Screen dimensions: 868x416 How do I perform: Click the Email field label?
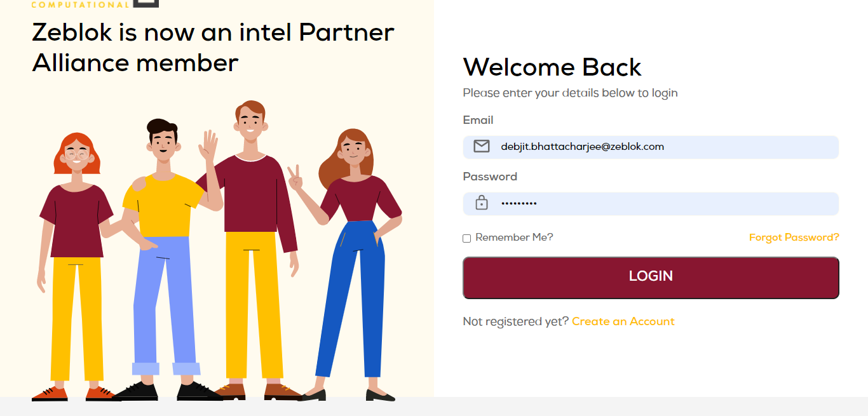[478, 120]
